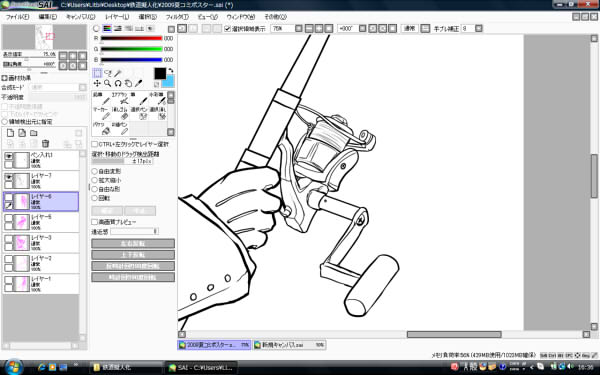Click 通常 normal mode button in toolbar
Viewport: 600px width, 375px height.
tap(409, 28)
